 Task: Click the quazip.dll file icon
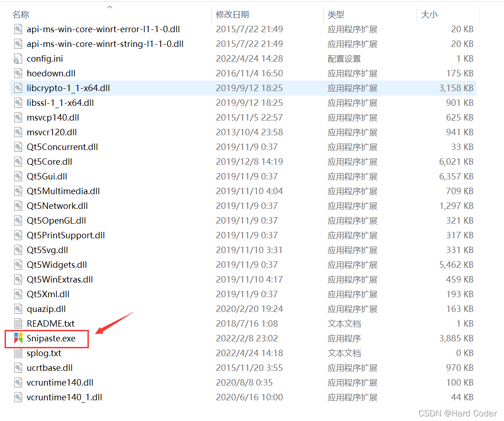(x=18, y=309)
